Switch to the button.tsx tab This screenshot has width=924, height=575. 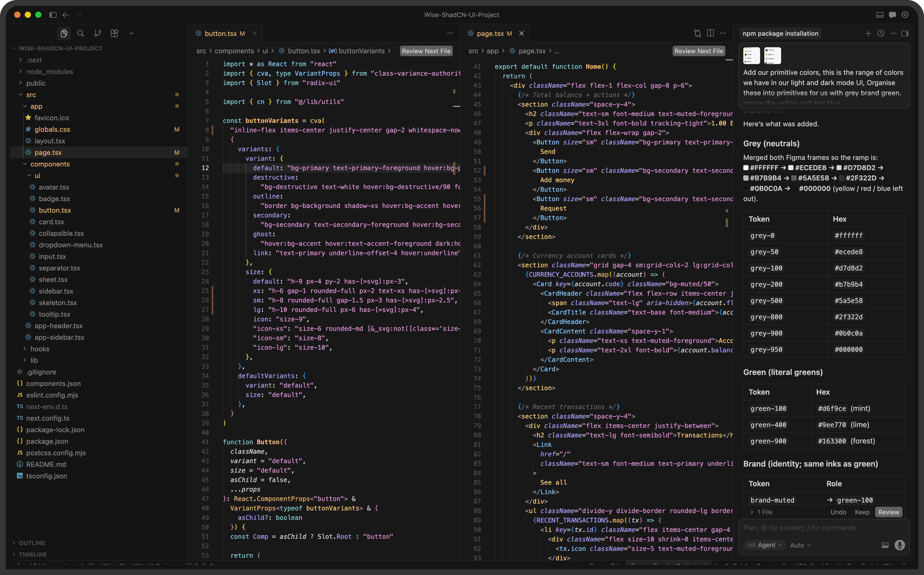coord(221,33)
